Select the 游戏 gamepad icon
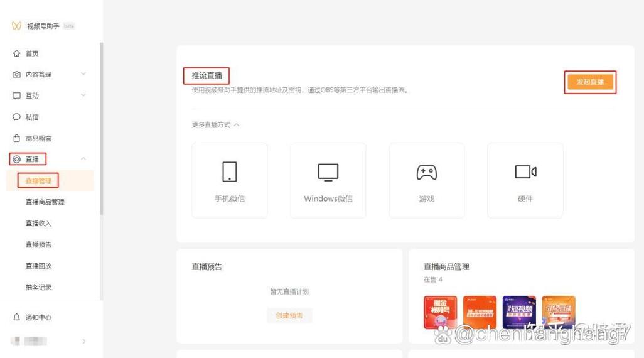Image resolution: width=644 pixels, height=358 pixels. [427, 171]
